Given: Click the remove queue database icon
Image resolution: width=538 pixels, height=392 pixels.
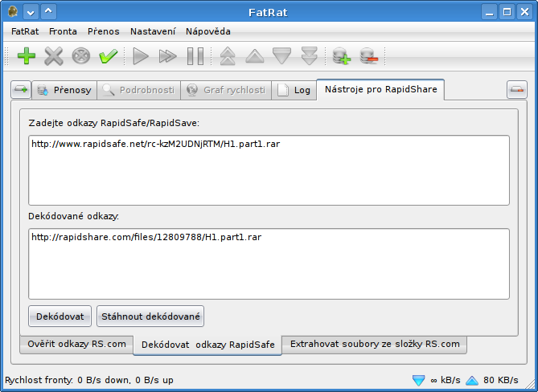Looking at the screenshot, I should pyautogui.click(x=369, y=56).
